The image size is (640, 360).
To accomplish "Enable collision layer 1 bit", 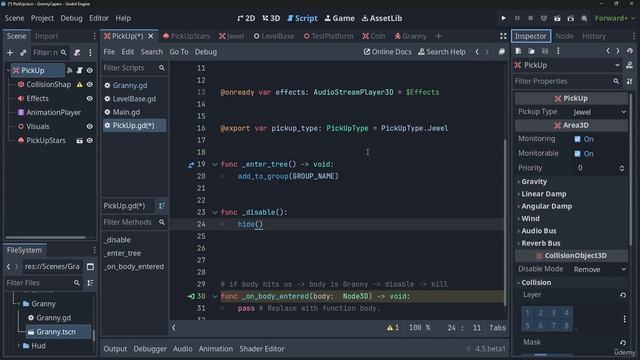I will 527,313.
